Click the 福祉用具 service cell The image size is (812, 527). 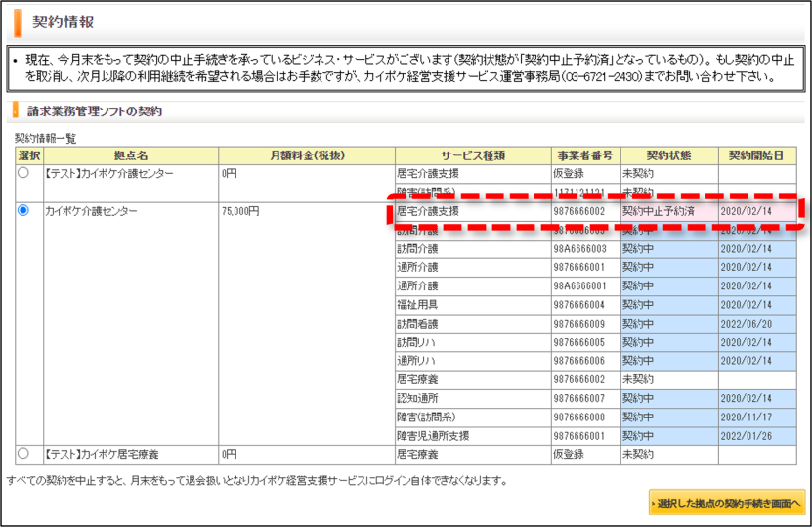click(x=473, y=305)
